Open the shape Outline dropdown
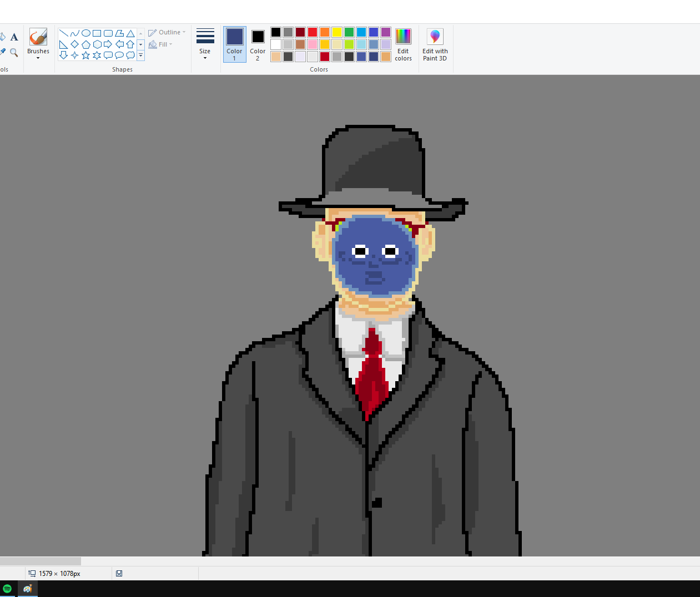The width and height of the screenshot is (700, 597). point(167,32)
